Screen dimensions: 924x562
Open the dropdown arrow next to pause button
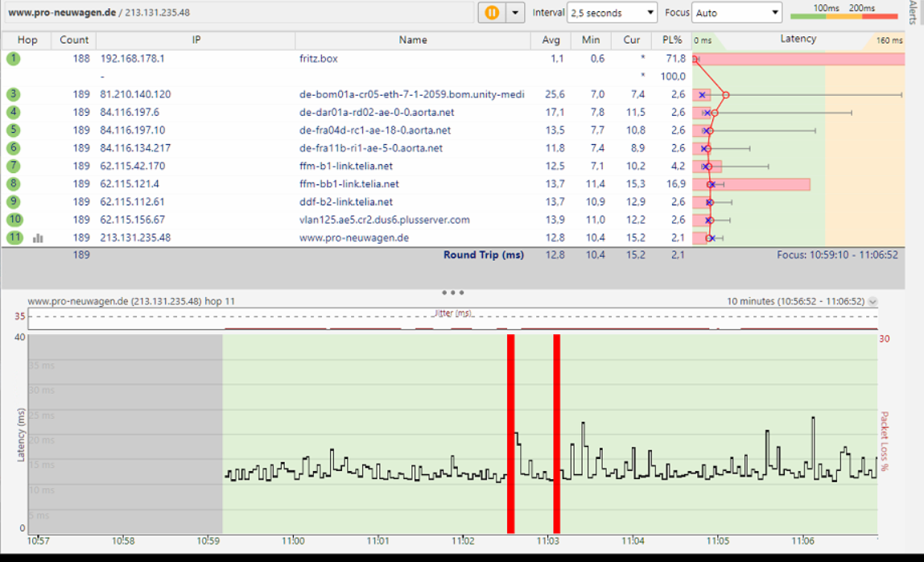(x=515, y=12)
